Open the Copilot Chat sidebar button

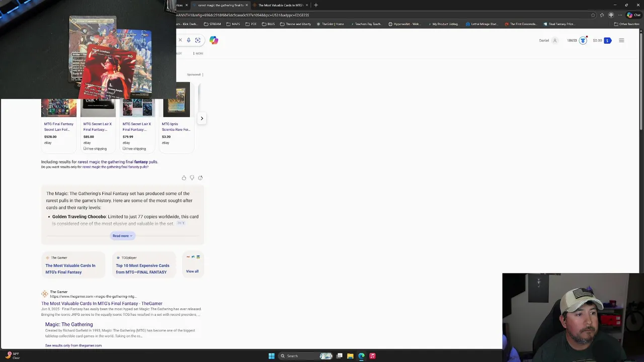(x=633, y=15)
